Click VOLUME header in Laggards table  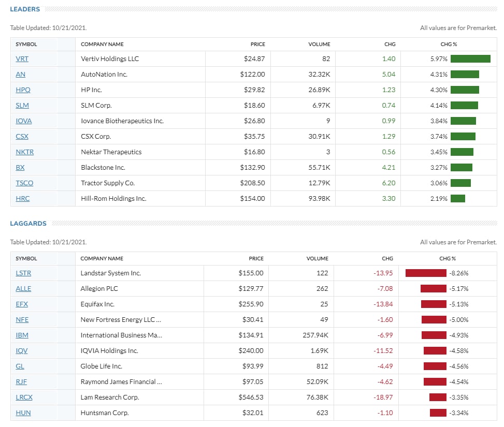click(317, 259)
